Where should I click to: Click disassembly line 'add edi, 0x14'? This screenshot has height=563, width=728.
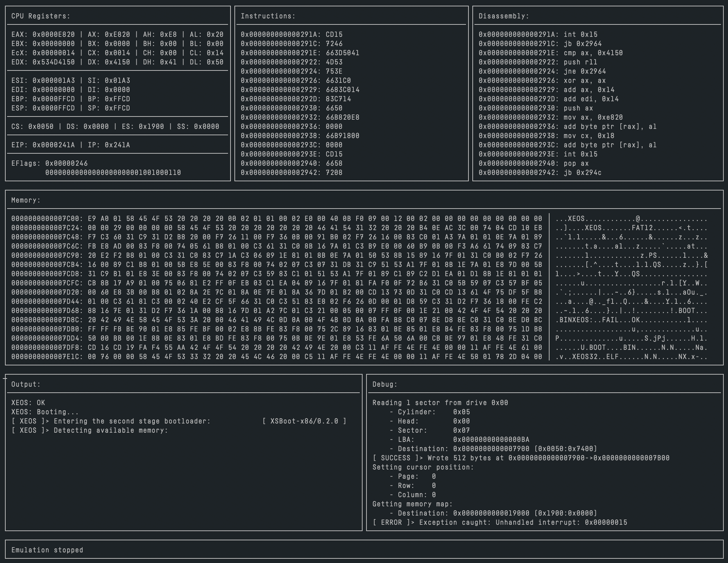549,99
